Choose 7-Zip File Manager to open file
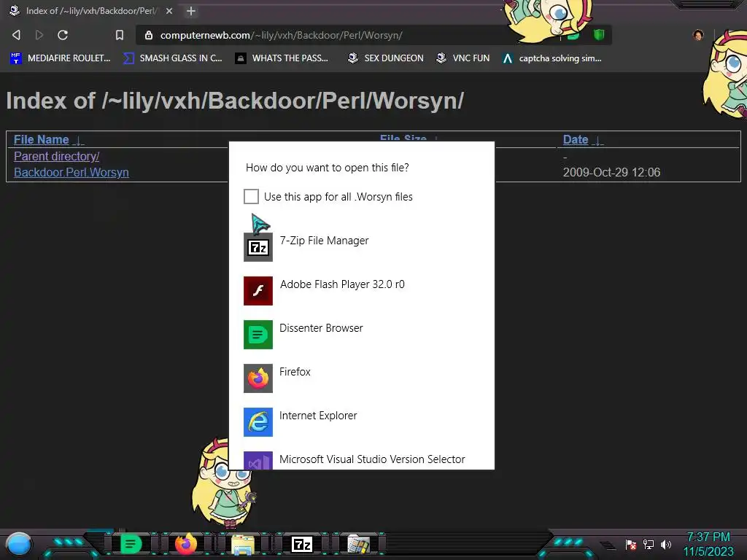The height and width of the screenshot is (560, 747). [x=362, y=246]
